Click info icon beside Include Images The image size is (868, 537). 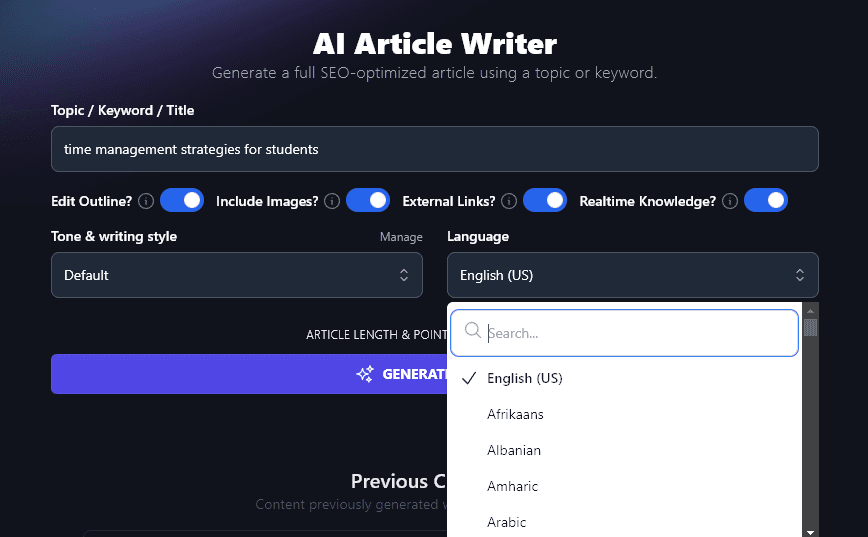click(x=332, y=201)
